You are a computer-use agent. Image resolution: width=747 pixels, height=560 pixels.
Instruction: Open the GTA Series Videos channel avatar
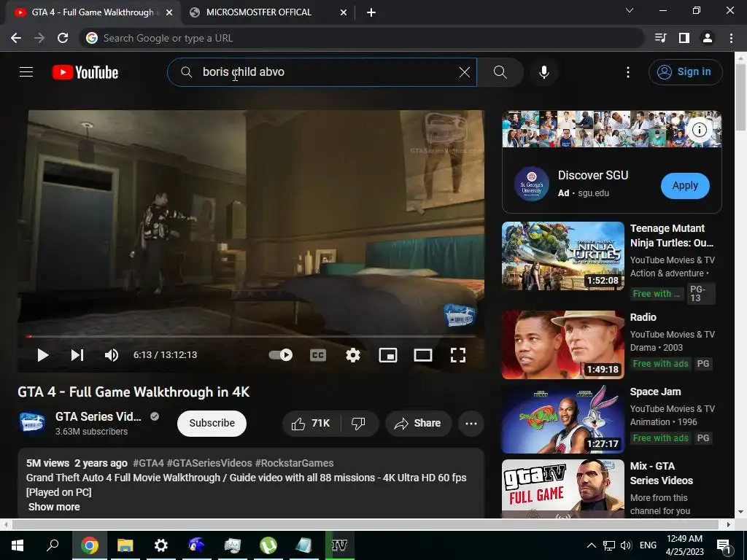tap(32, 423)
